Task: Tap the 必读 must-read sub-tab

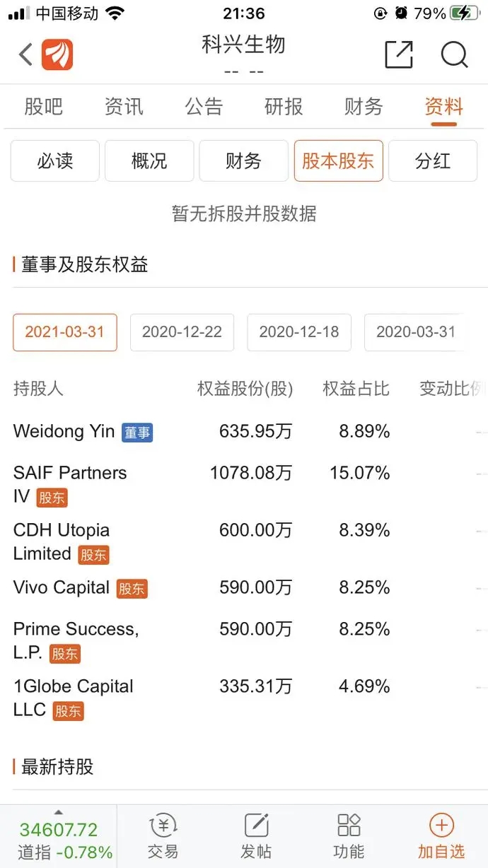Action: coord(55,161)
